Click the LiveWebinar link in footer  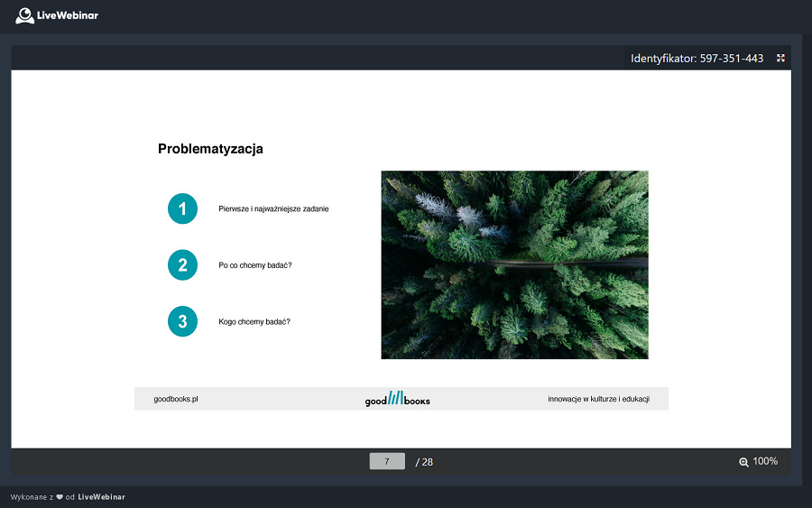pos(101,497)
